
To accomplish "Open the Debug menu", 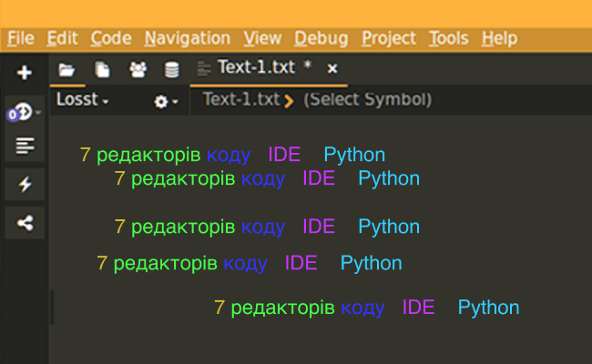I will tap(321, 38).
